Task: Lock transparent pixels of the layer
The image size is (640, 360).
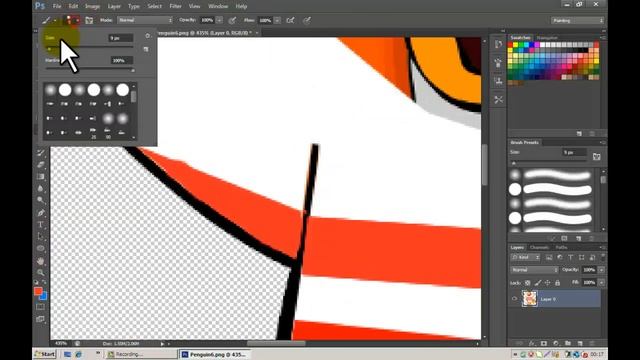Action: point(528,282)
